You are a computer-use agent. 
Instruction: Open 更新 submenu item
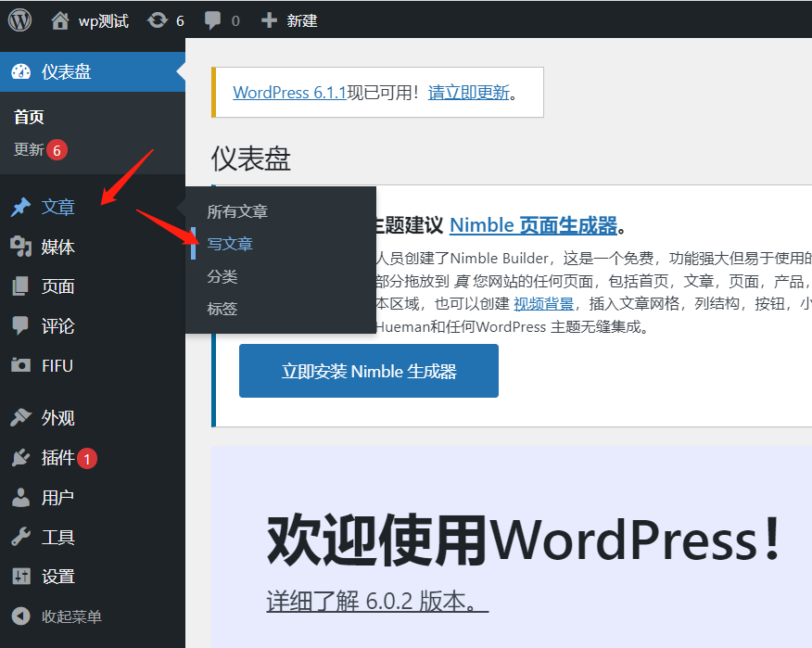pos(29,149)
